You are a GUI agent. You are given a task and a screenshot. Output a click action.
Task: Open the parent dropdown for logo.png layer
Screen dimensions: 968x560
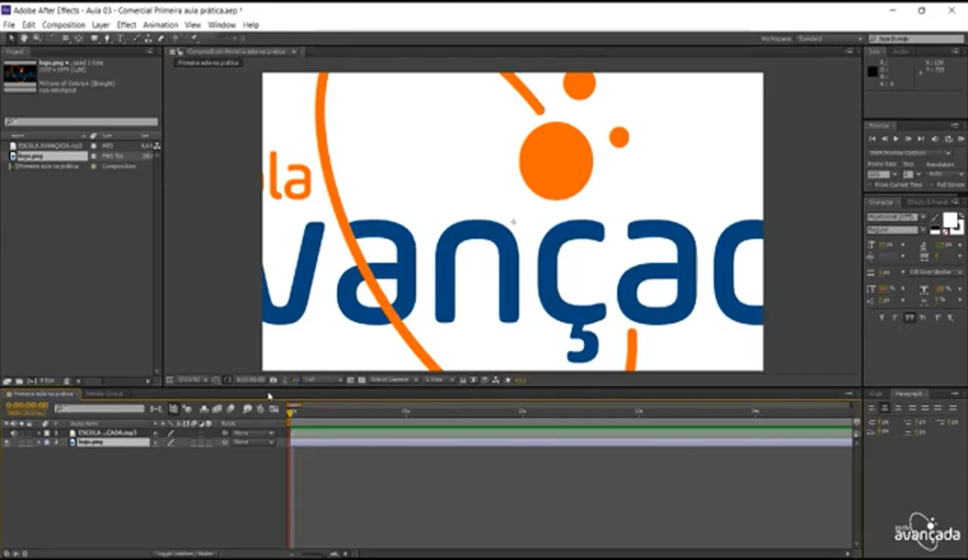[253, 442]
